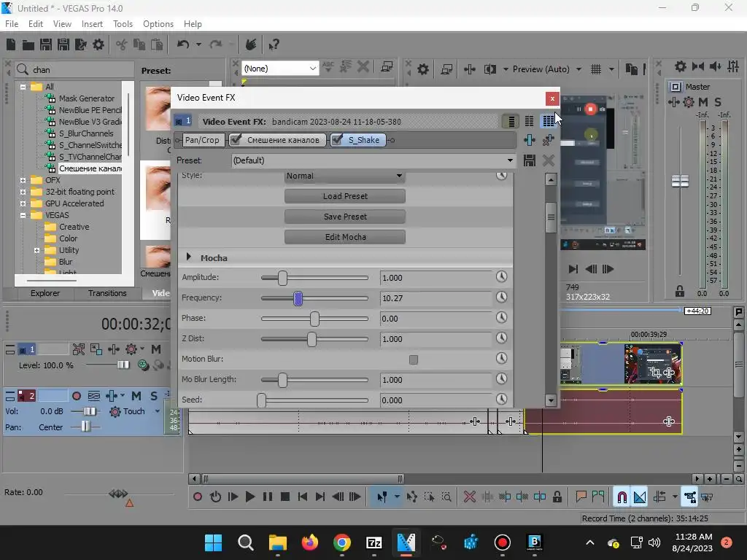The height and width of the screenshot is (560, 747).
Task: Disable the S_Shake effect checkbox
Action: 337,140
